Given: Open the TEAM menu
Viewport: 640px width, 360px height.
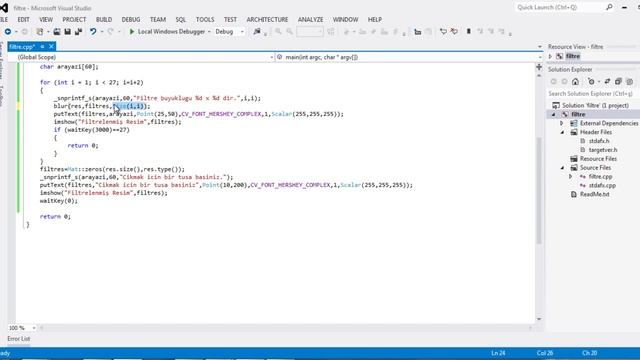Looking at the screenshot, I should (158, 20).
